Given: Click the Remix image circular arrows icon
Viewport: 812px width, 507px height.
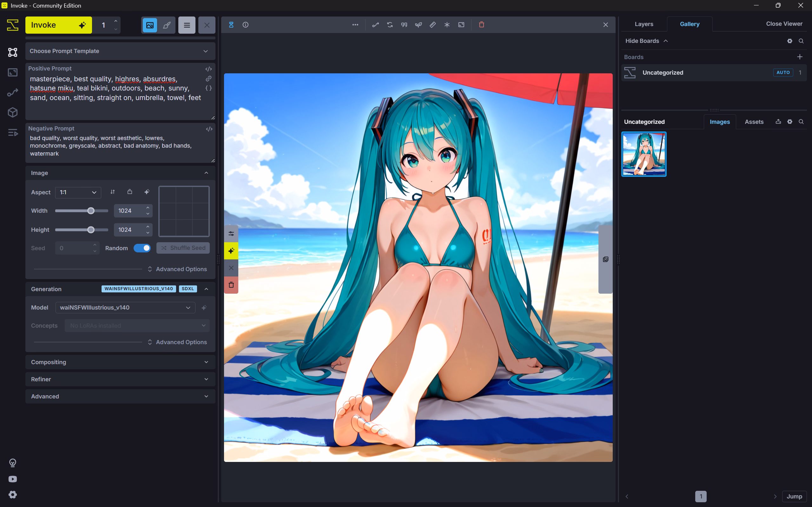Looking at the screenshot, I should tap(390, 25).
